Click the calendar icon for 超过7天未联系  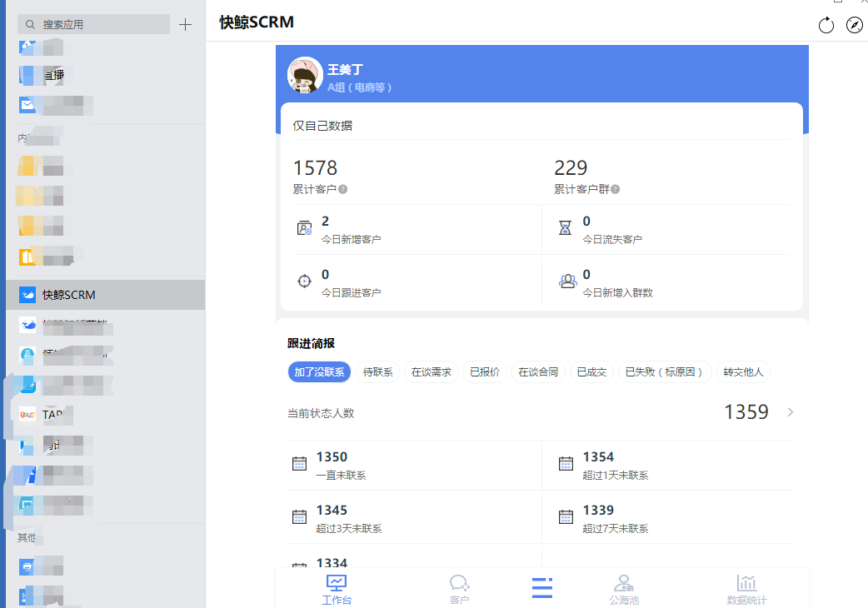click(566, 516)
